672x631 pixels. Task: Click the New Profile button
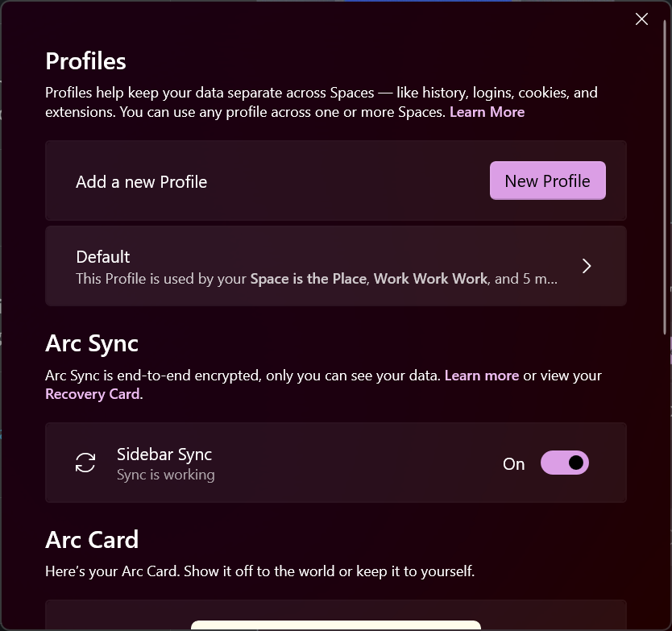pos(547,181)
